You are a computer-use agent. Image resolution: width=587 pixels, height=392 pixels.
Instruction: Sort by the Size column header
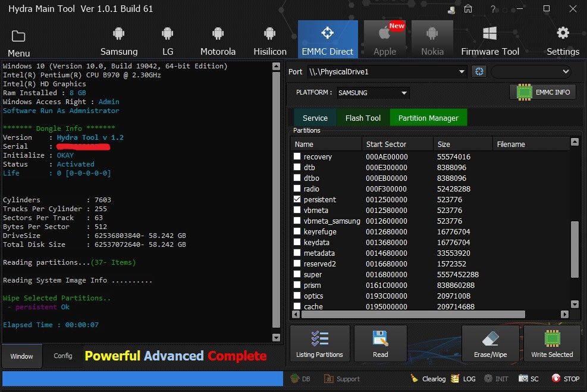tap(463, 144)
